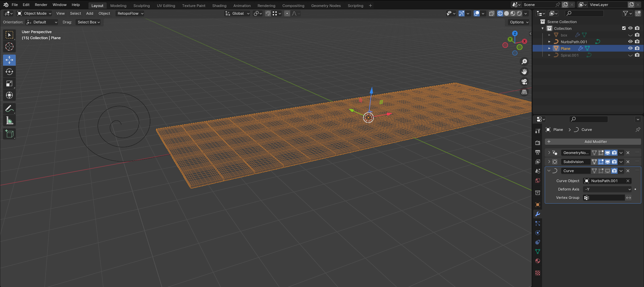The width and height of the screenshot is (644, 287).
Task: Toggle proportional editing in header
Action: tap(287, 13)
